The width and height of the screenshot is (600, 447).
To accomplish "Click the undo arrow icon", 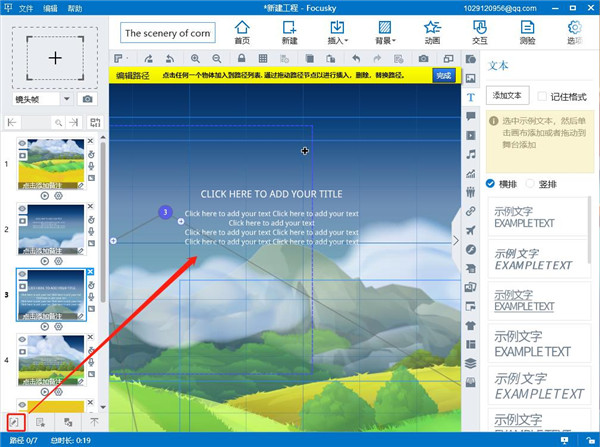I will tap(356, 58).
